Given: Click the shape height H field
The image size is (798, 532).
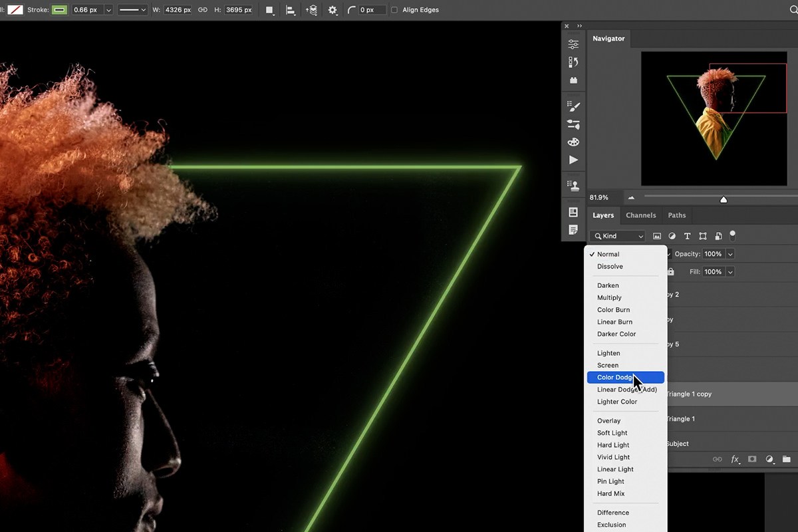Looking at the screenshot, I should [x=238, y=10].
